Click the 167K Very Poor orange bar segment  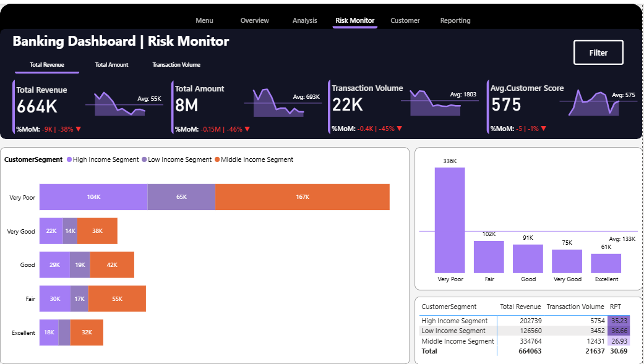click(303, 197)
